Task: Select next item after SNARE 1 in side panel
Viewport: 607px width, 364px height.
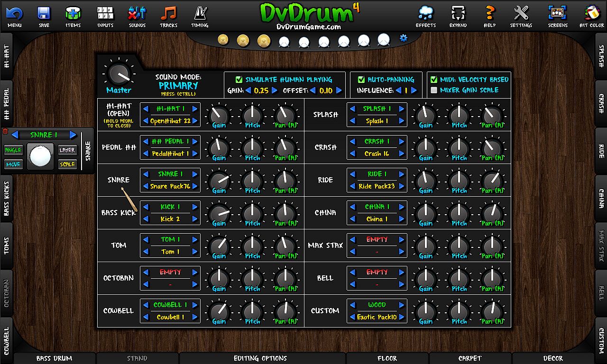Action: point(73,135)
